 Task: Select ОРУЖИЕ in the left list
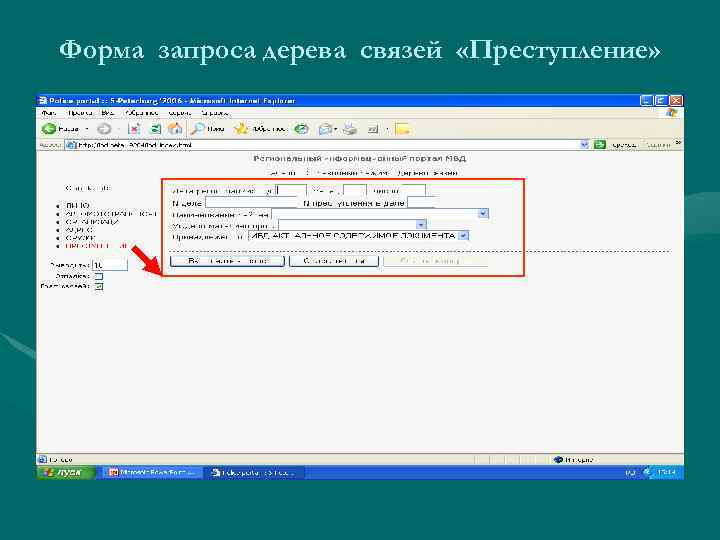[x=81, y=238]
